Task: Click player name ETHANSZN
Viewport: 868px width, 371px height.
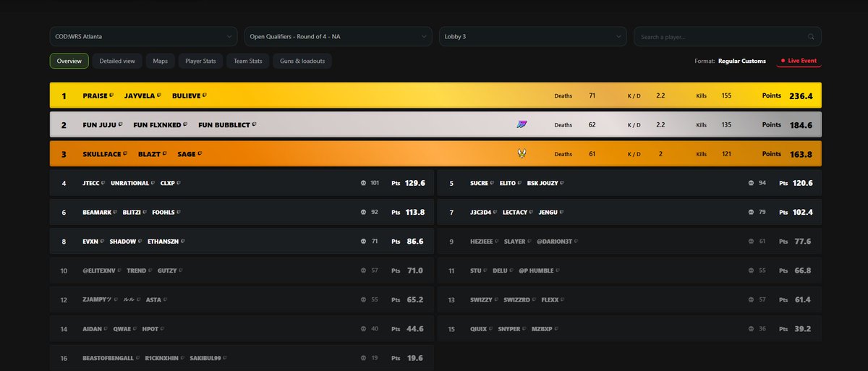Action: click(163, 242)
